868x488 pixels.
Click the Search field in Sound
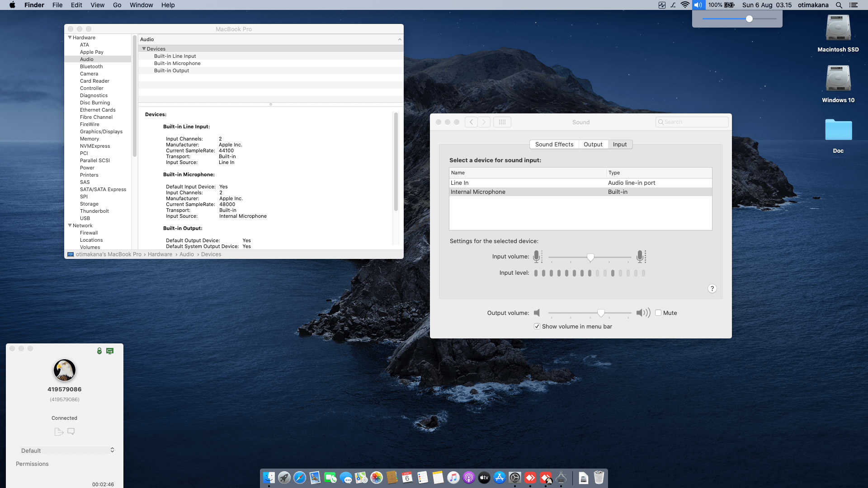[692, 122]
